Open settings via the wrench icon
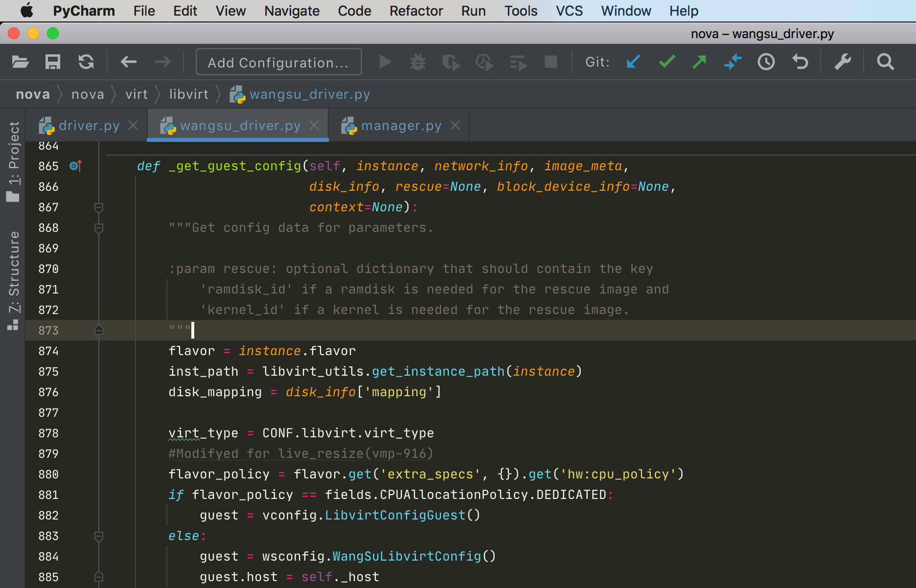 click(x=843, y=62)
